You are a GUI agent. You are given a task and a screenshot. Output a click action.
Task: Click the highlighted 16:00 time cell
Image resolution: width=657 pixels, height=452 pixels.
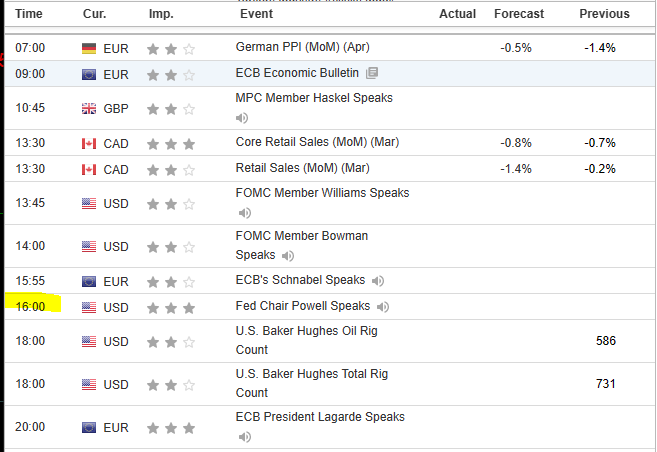point(32,306)
